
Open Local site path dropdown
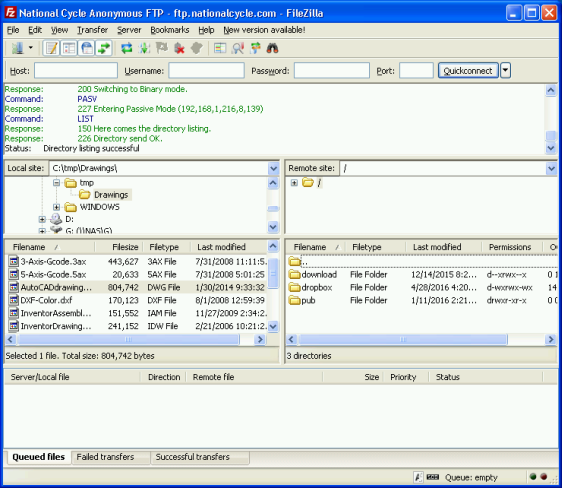[x=273, y=168]
